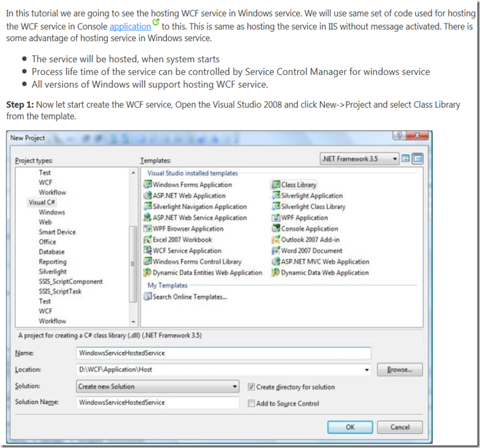Select the Class Library template label
This screenshot has height=448, width=480.
298,185
